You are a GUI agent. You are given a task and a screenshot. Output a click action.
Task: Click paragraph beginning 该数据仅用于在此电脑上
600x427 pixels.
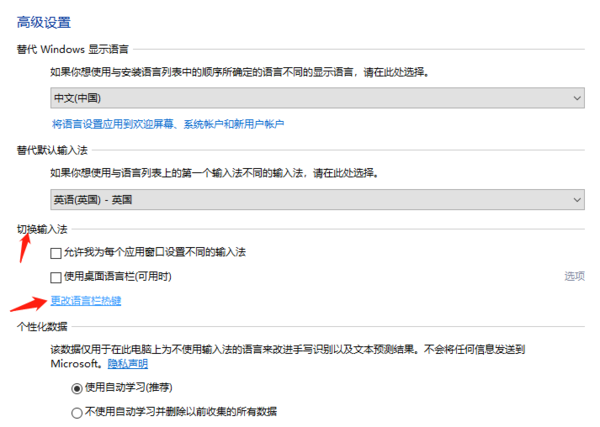click(x=288, y=356)
